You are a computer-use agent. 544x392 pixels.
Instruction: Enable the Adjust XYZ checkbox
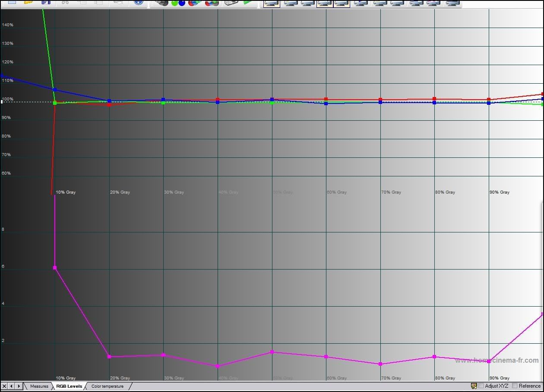pyautogui.click(x=481, y=386)
